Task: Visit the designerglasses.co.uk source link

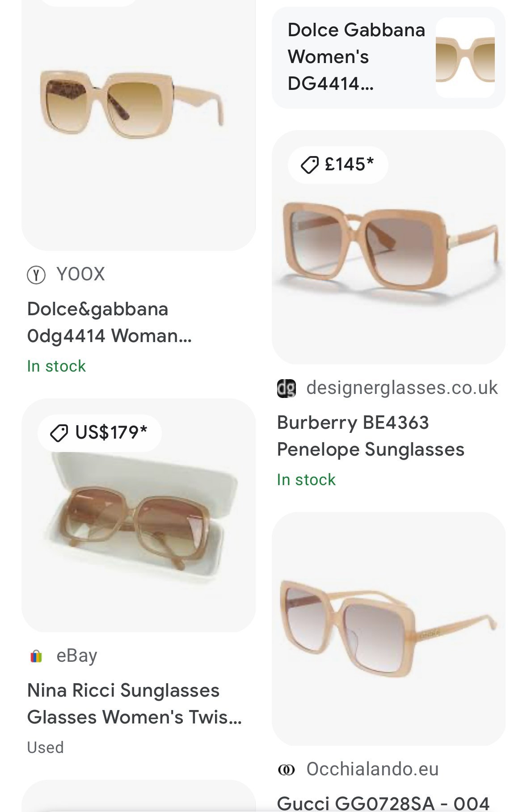Action: [401, 388]
